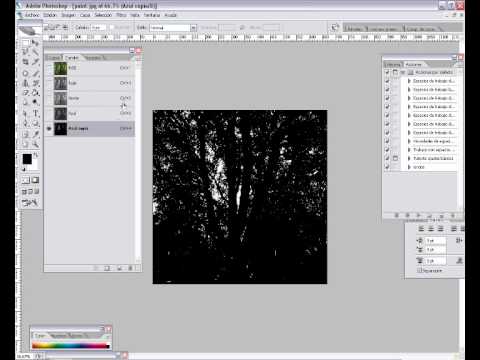480x360 pixels.
Task: Click the zoom percentage field
Action: pyautogui.click(x=24, y=356)
